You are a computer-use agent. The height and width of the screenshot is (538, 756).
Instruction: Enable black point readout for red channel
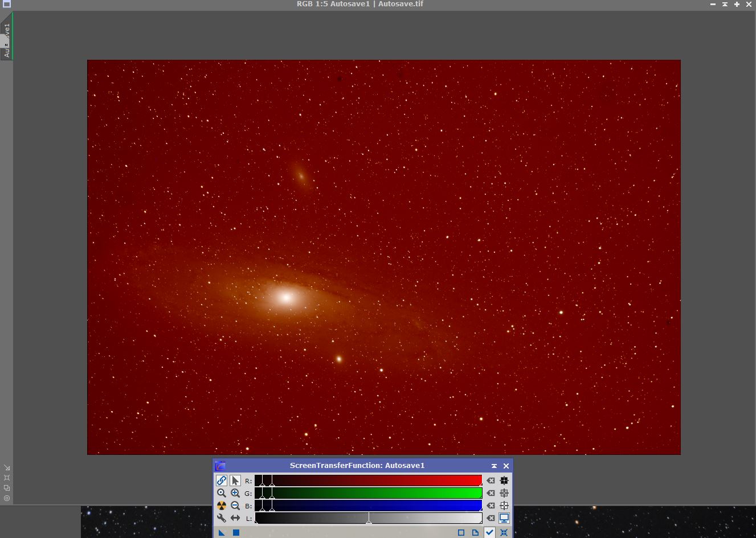(504, 480)
